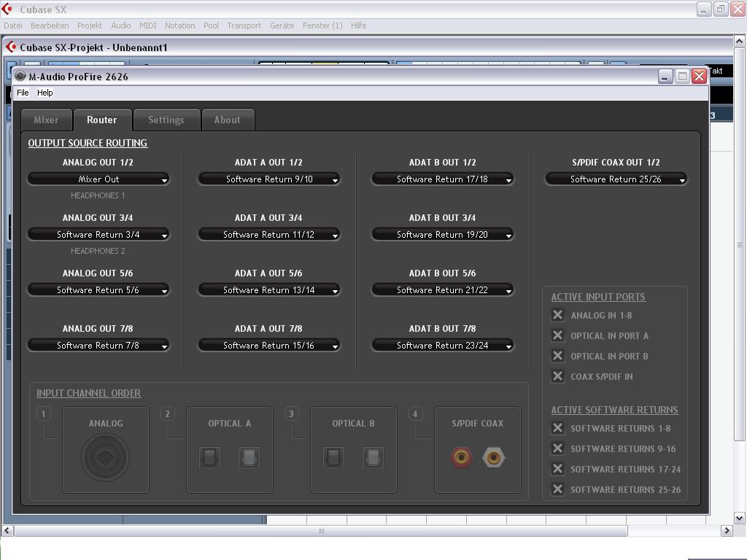This screenshot has width=747, height=560.
Task: Open Analog Out 3/4 source dropdown
Action: [x=98, y=234]
